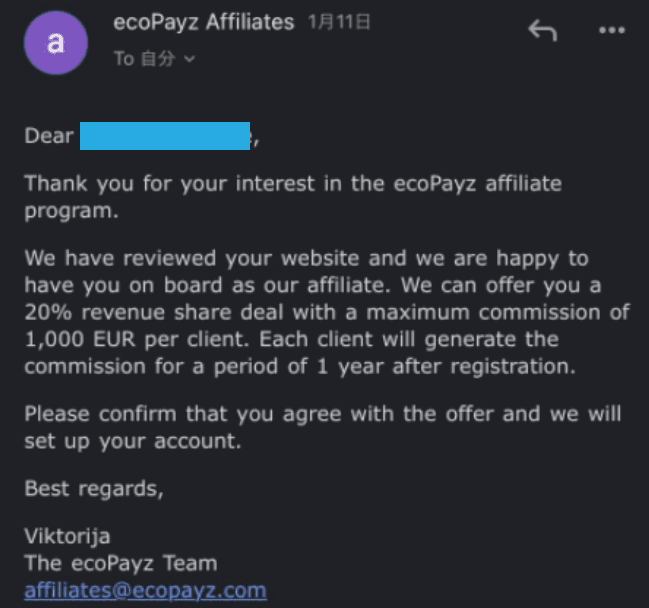Click the "Best regards," closing line
649x608 pixels.
click(94, 489)
